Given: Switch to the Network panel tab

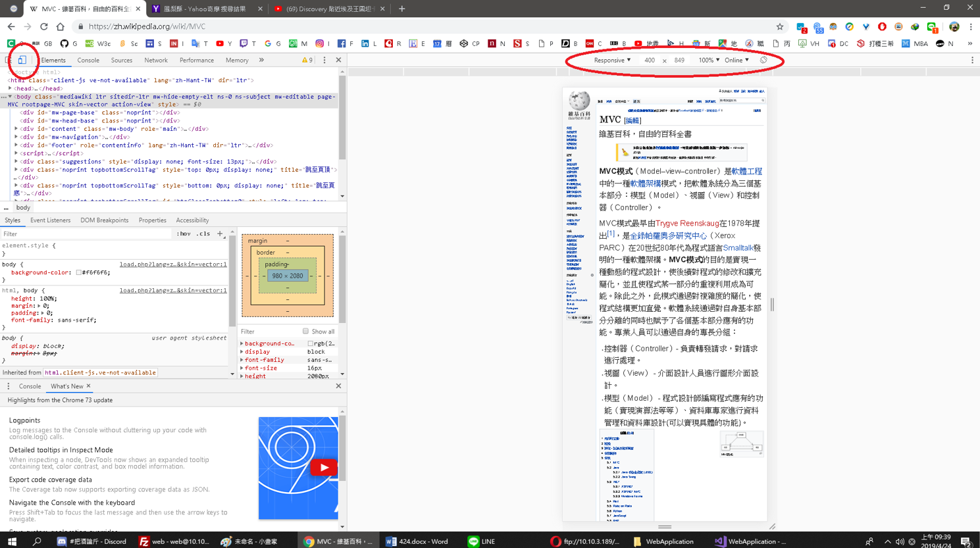Looking at the screenshot, I should click(156, 60).
